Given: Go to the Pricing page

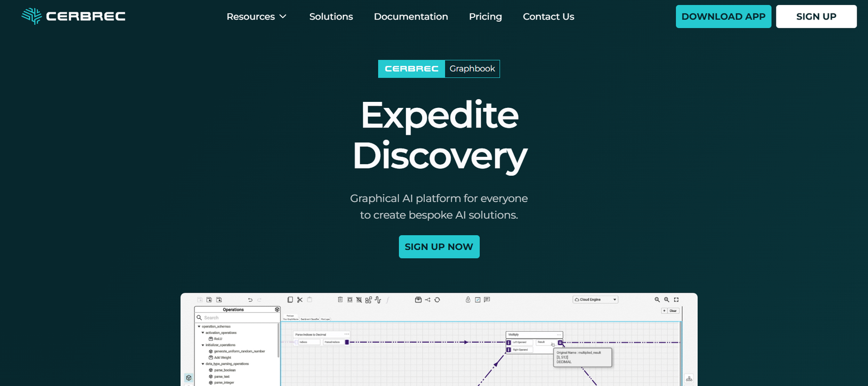Looking at the screenshot, I should pos(485,17).
